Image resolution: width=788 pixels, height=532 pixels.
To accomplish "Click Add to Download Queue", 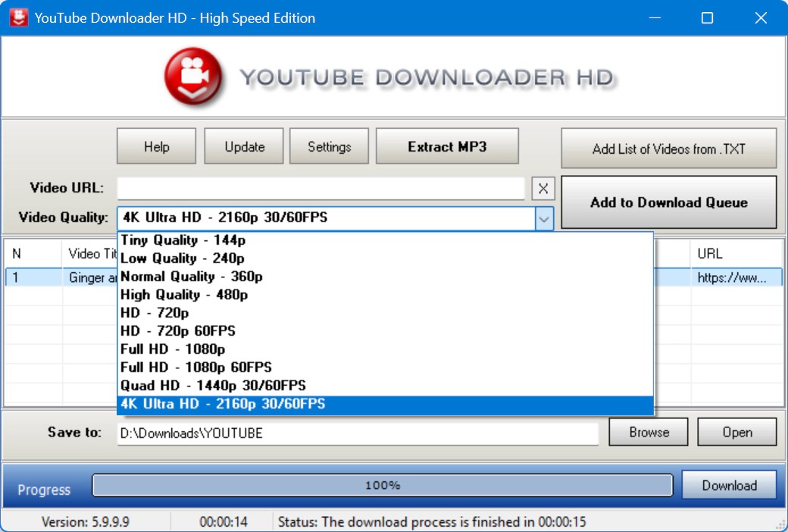I will [x=668, y=202].
